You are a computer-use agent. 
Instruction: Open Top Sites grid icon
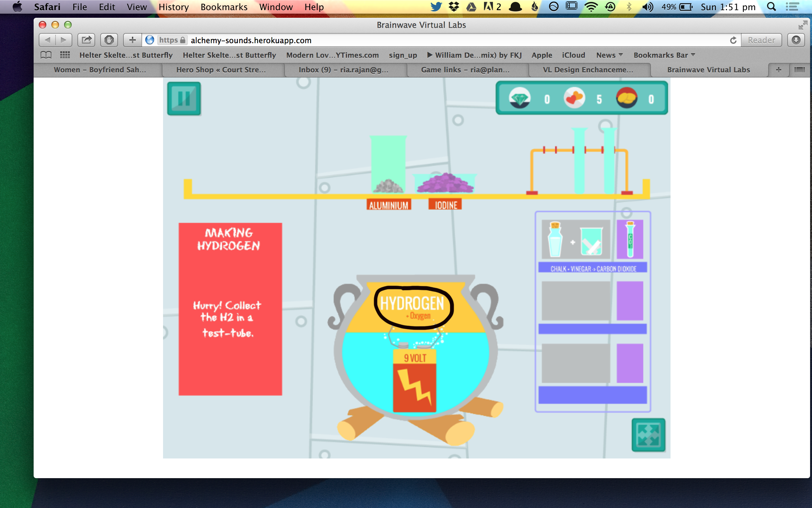65,55
